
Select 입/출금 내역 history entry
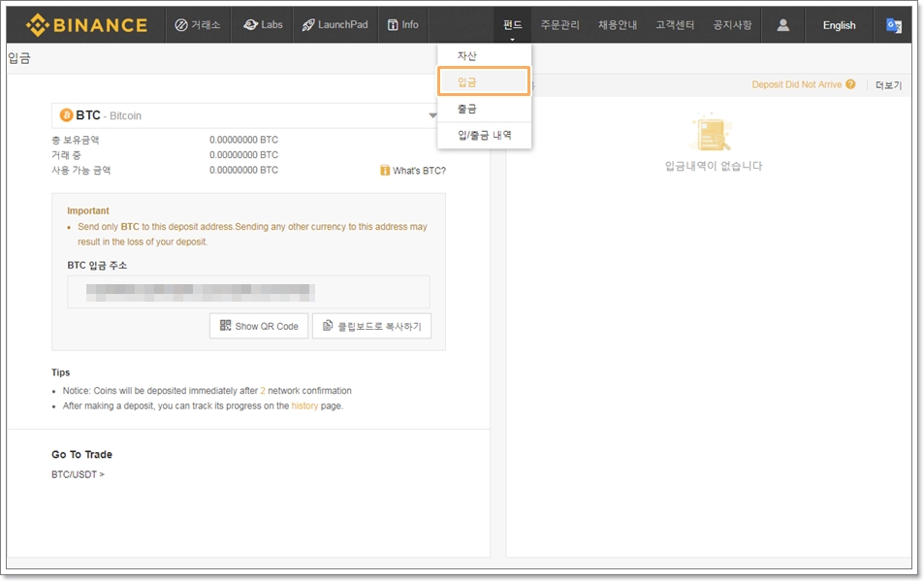(x=485, y=135)
